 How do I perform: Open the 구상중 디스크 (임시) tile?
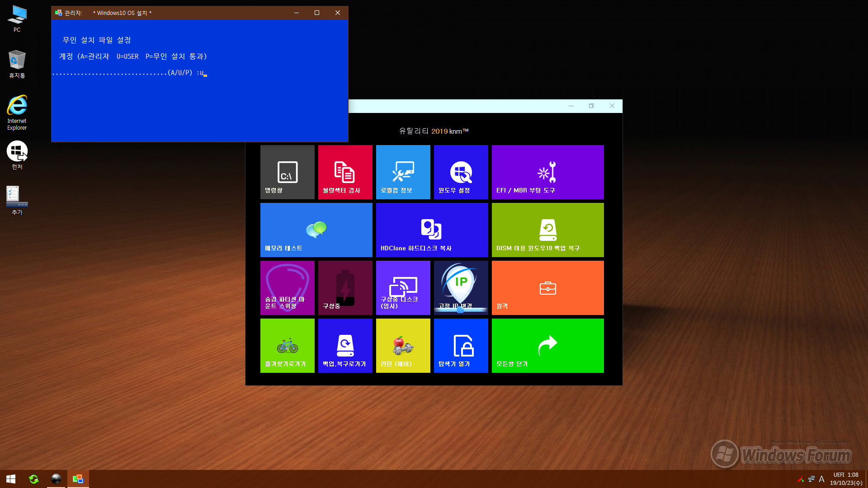point(403,288)
